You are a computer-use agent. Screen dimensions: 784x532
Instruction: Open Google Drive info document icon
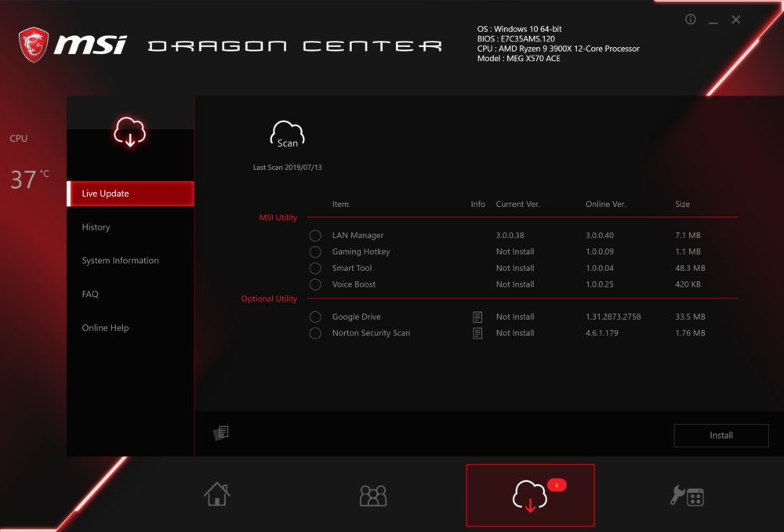(477, 317)
